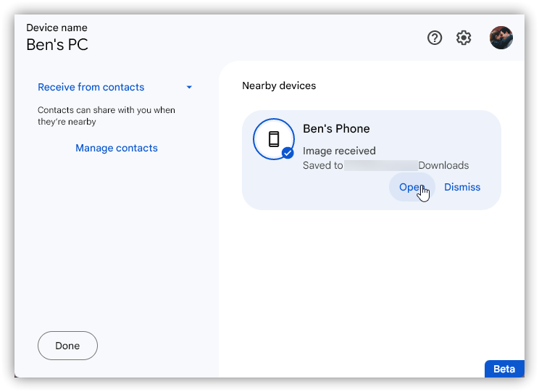Open the help question mark icon
Screen dimensions: 539x392
pos(435,38)
